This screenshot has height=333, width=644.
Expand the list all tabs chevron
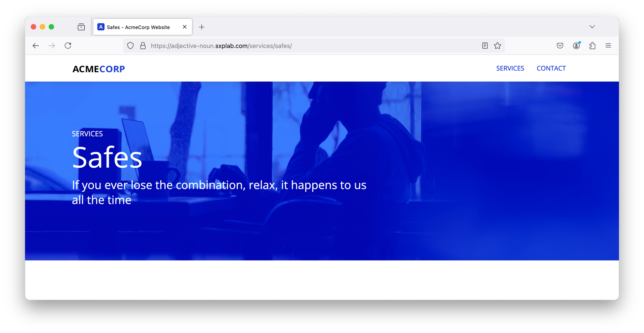[x=592, y=27]
